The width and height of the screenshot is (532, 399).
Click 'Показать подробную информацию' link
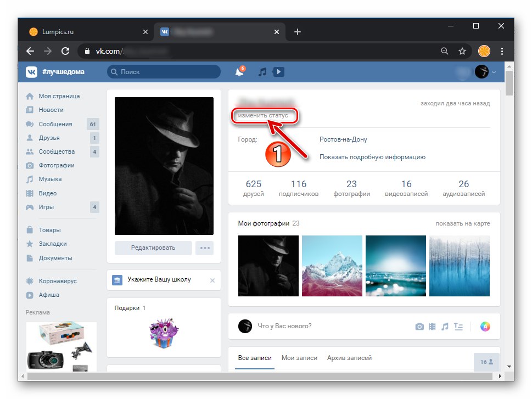pyautogui.click(x=373, y=157)
